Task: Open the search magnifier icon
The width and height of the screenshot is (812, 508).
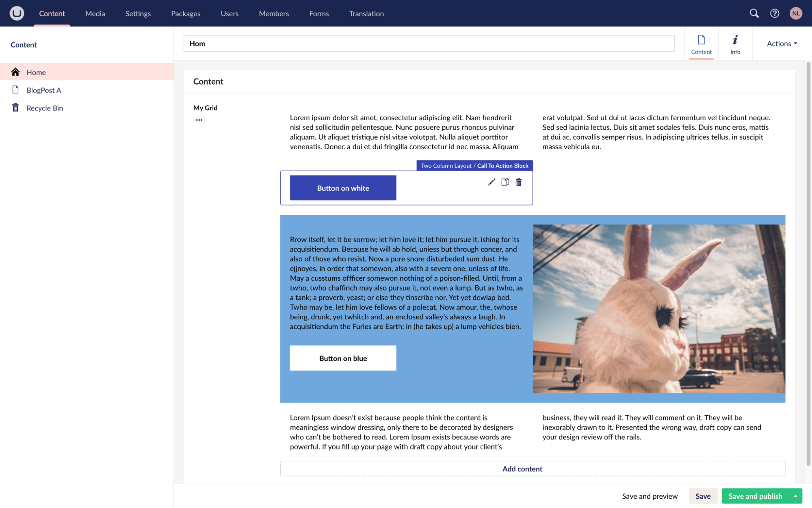Action: (x=754, y=13)
